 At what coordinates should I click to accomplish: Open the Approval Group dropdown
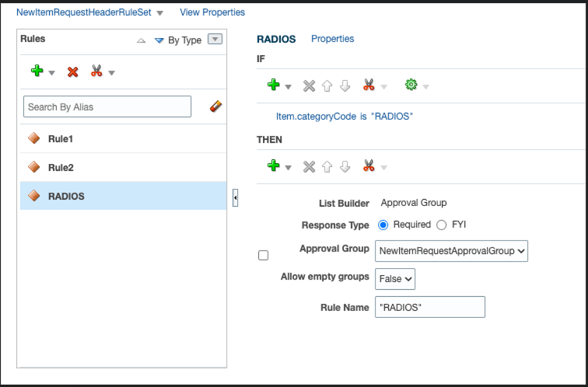pyautogui.click(x=451, y=250)
